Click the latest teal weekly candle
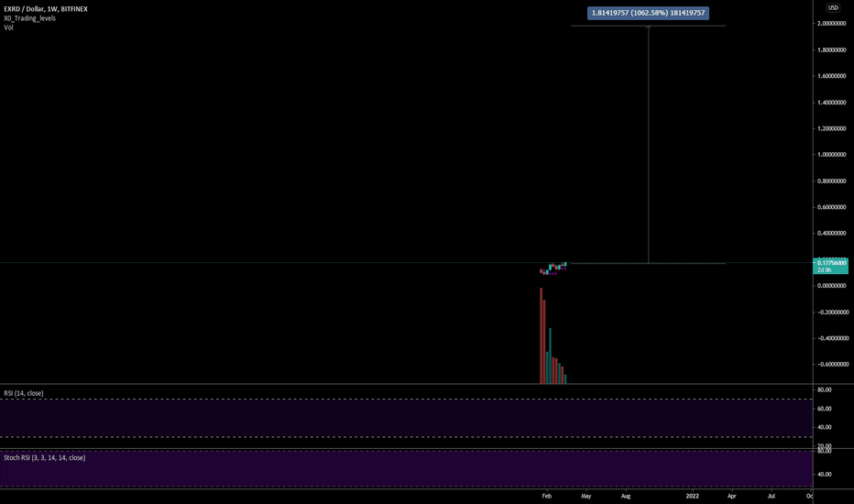 pos(565,264)
